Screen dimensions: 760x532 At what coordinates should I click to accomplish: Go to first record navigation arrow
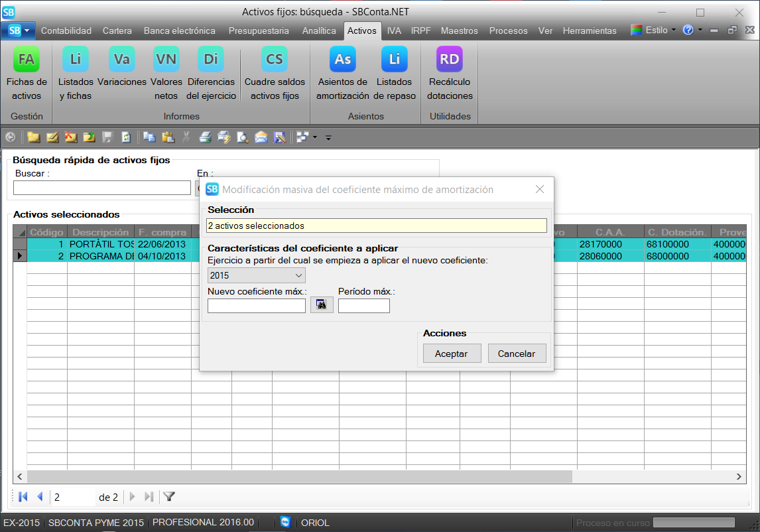(x=23, y=496)
